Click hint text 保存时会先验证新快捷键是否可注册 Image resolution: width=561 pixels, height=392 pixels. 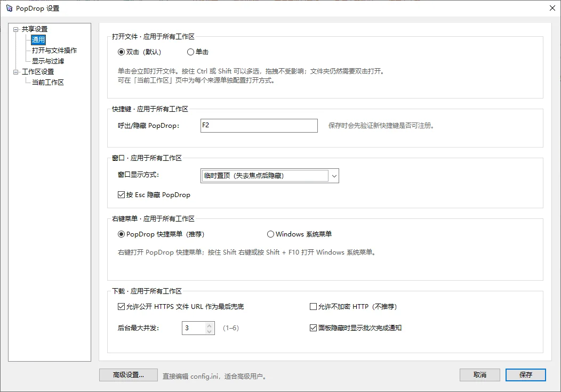[381, 126]
